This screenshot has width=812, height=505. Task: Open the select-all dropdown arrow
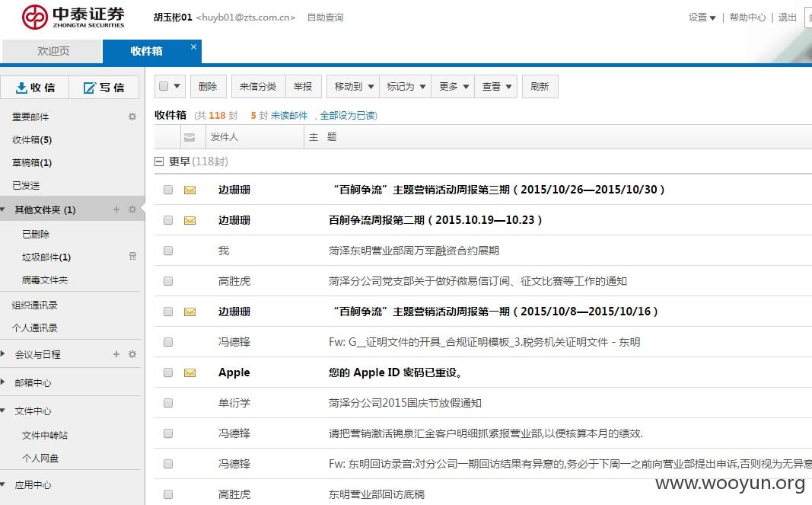(177, 86)
